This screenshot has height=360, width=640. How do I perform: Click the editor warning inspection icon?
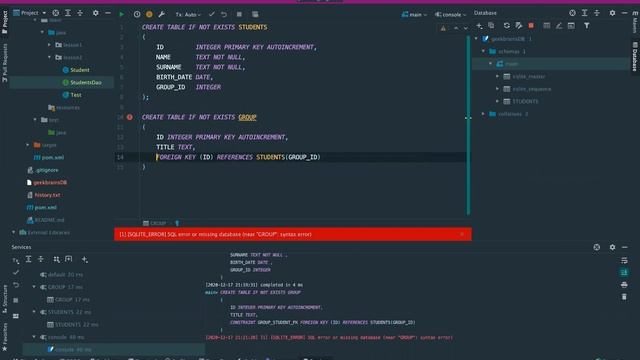443,28
